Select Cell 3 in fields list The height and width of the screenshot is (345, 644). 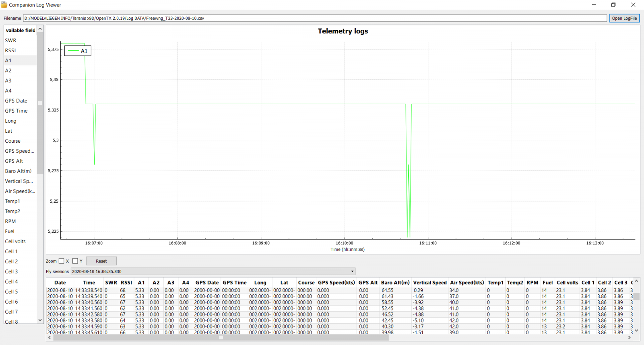click(20, 271)
